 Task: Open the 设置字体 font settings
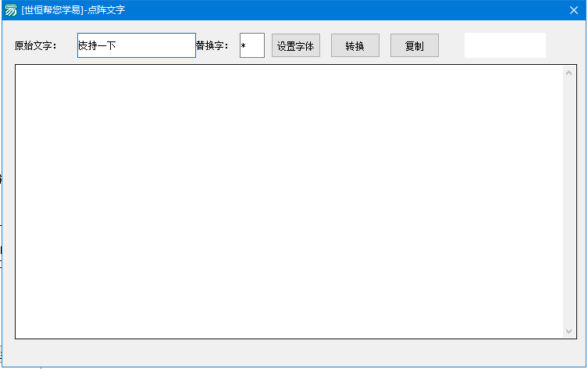coord(296,45)
